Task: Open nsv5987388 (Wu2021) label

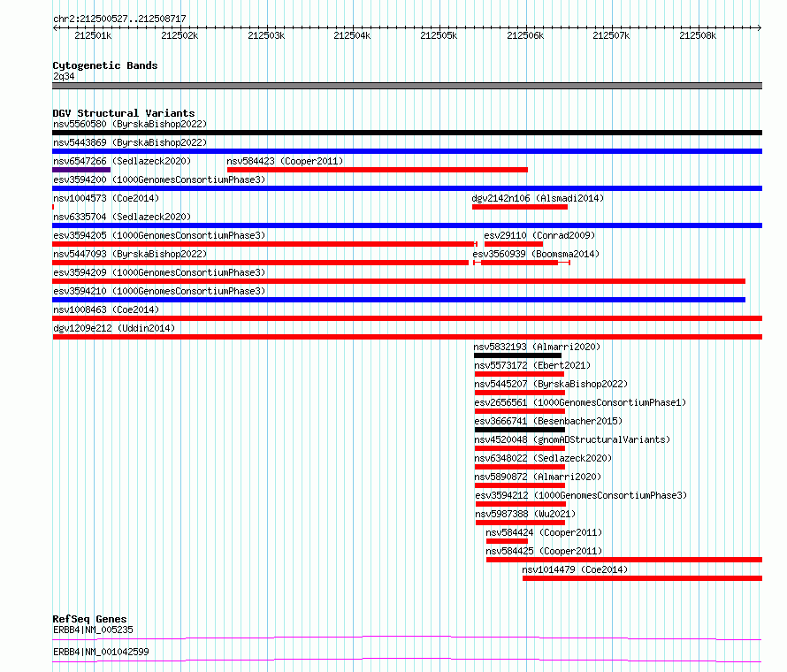Action: [x=525, y=514]
